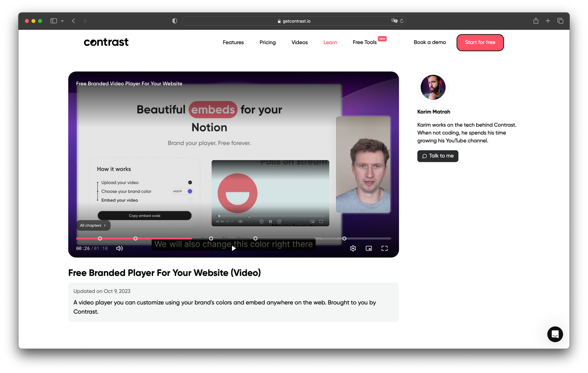Screen dimensions: 588x373
Task: Click the red new badge on Free Tools
Action: tap(382, 39)
